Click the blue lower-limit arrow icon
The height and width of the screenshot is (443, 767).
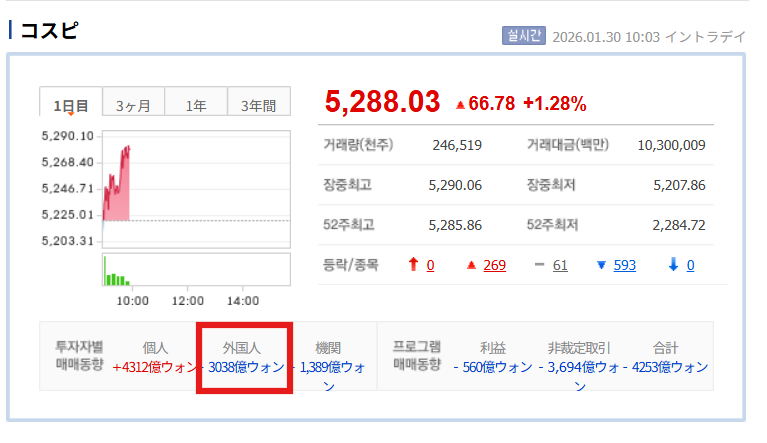(672, 265)
